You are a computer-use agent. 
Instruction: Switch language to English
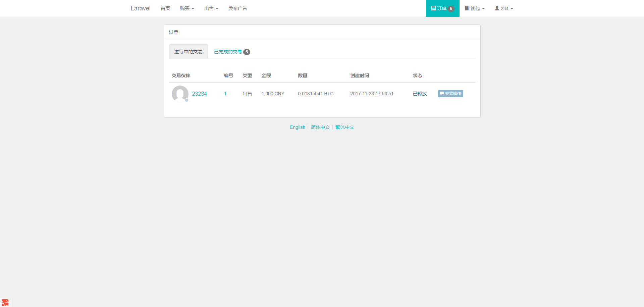coord(297,127)
